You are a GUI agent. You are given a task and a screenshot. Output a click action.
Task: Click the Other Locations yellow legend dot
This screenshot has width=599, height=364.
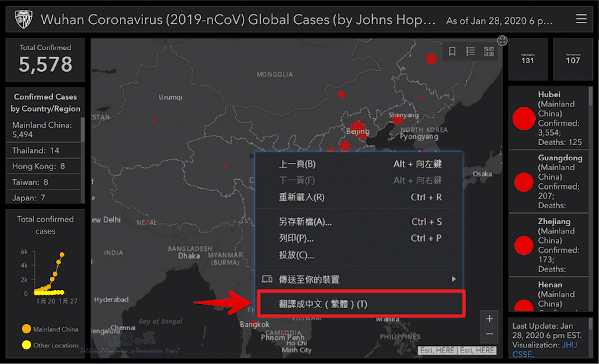(27, 345)
